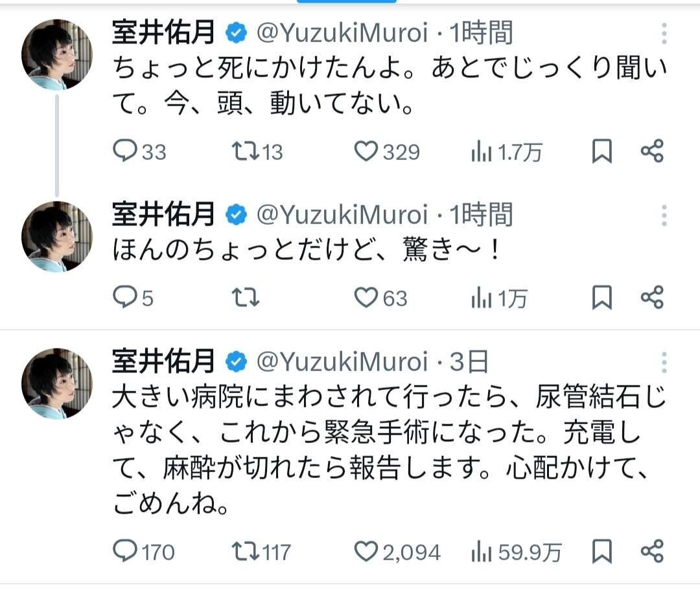Like the tweet with 329 likes

366,152
